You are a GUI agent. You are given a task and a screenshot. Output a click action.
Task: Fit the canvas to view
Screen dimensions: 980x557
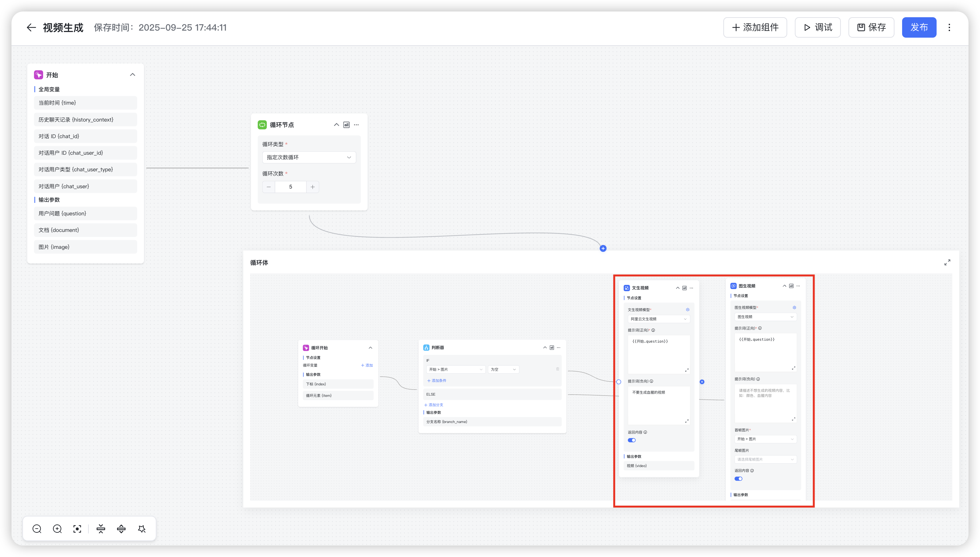coord(77,529)
